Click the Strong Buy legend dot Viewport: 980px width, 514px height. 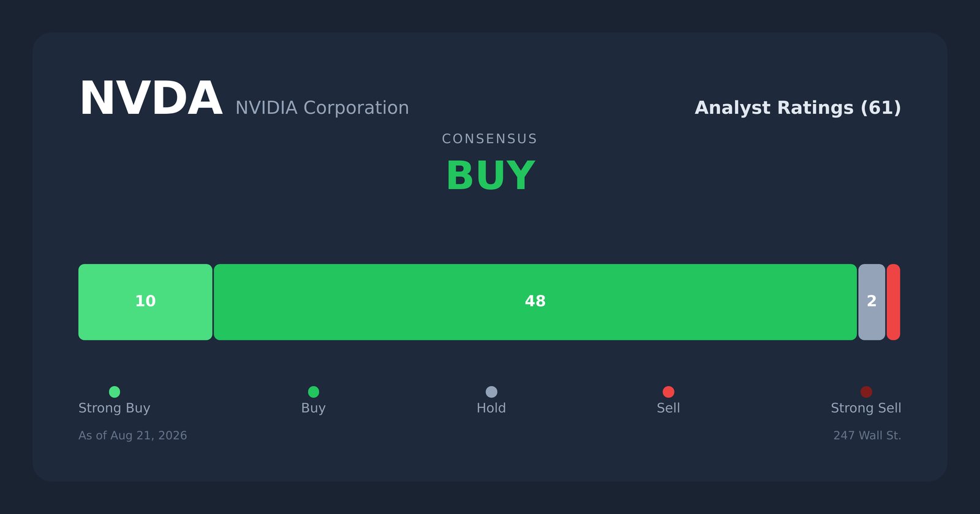pos(115,392)
